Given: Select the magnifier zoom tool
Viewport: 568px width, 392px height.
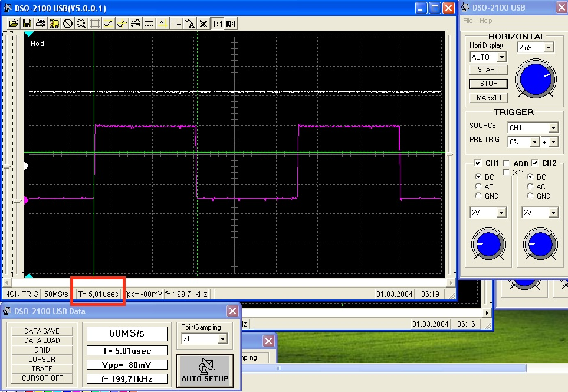Looking at the screenshot, I should coord(81,24).
